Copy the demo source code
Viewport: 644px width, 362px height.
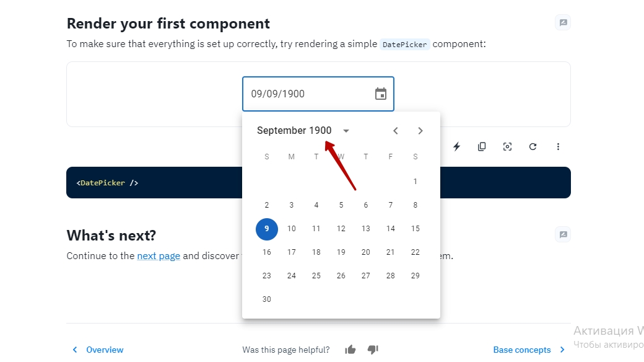click(x=482, y=147)
